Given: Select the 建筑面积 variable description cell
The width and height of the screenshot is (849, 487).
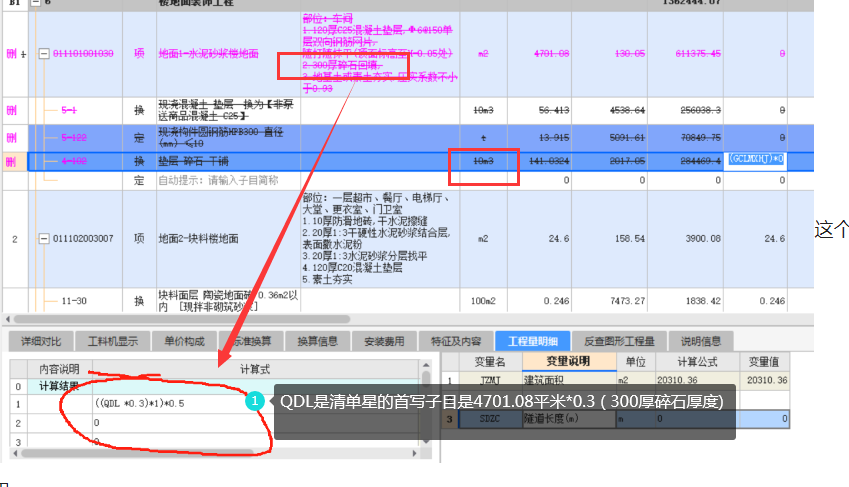Looking at the screenshot, I should [x=568, y=380].
